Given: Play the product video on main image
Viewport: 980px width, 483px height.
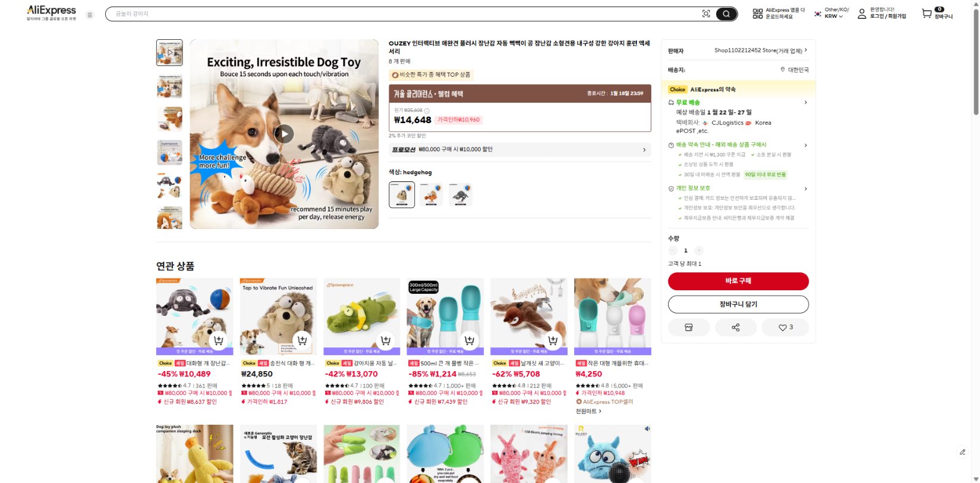Looking at the screenshot, I should pyautogui.click(x=284, y=134).
